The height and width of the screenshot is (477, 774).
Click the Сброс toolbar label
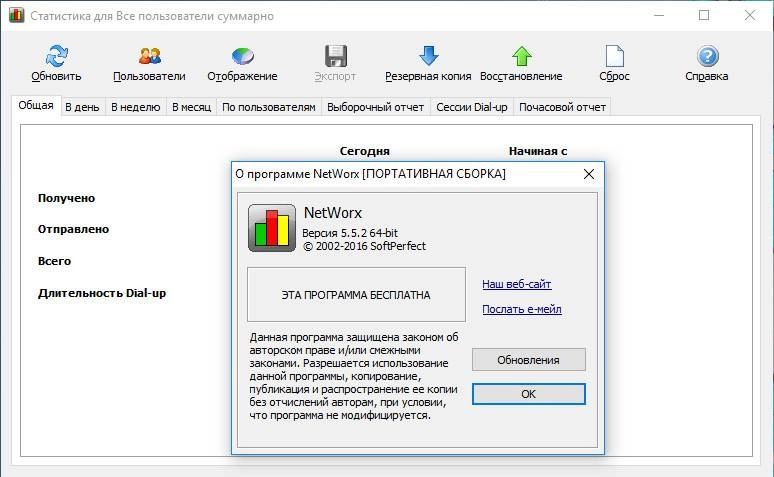tap(615, 77)
